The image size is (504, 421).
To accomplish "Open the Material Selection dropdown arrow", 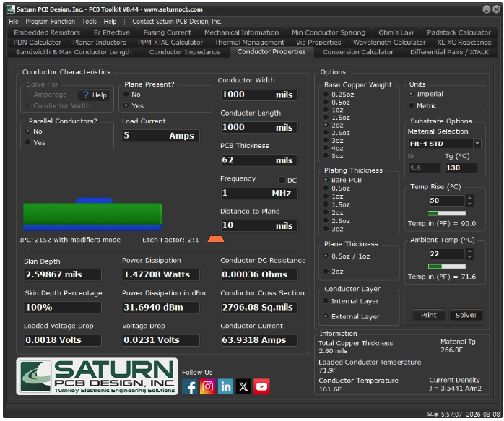I will pos(477,143).
